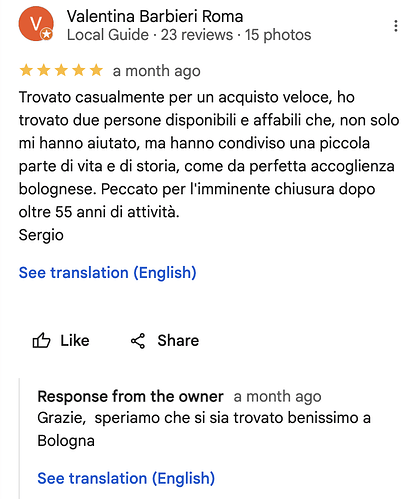Click the fifth yellow rating star
Viewport: 420px width, 499px height.
(96, 71)
